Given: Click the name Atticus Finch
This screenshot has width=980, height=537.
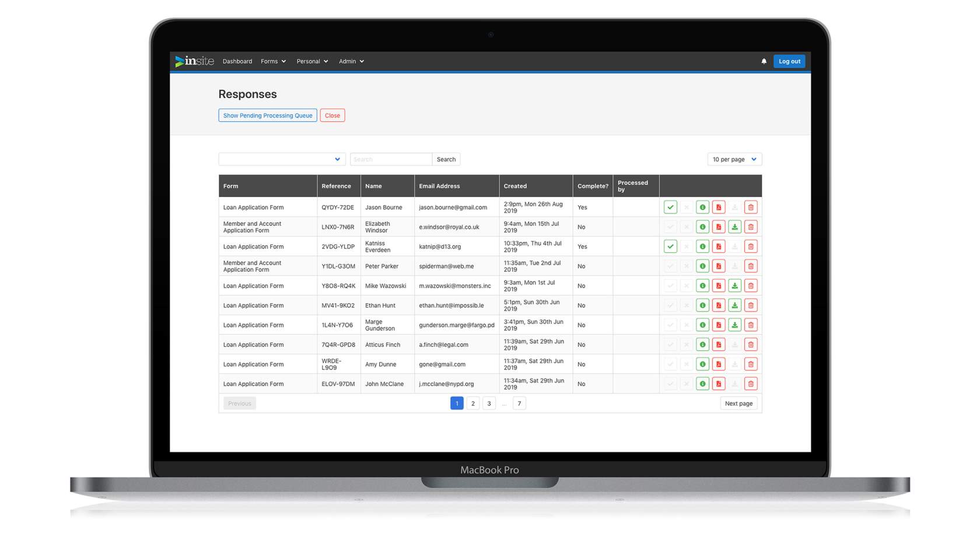Looking at the screenshot, I should [x=383, y=345].
